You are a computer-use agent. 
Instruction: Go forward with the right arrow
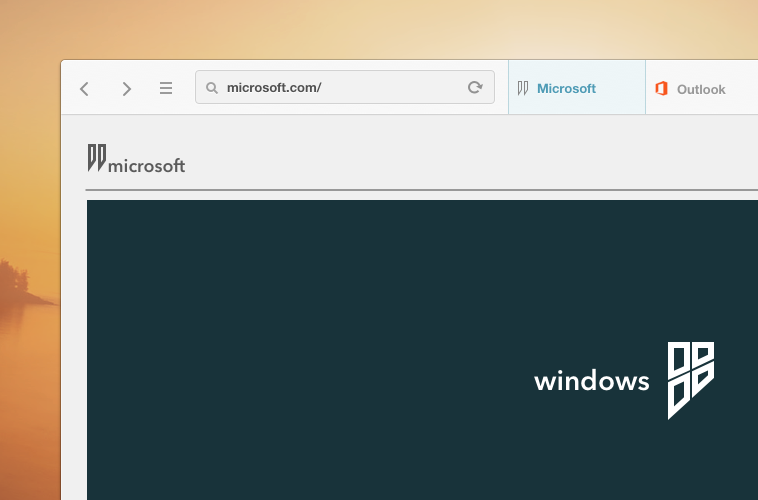(x=127, y=89)
